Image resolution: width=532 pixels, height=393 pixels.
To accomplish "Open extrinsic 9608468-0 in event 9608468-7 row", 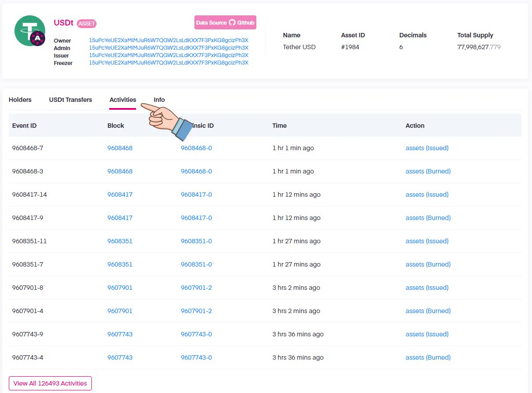I will click(x=196, y=148).
